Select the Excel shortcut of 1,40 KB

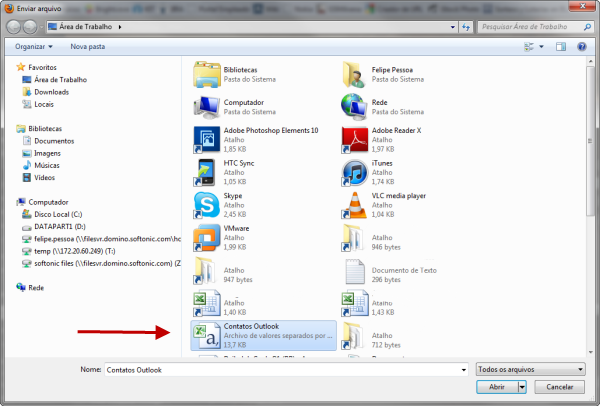(x=207, y=303)
